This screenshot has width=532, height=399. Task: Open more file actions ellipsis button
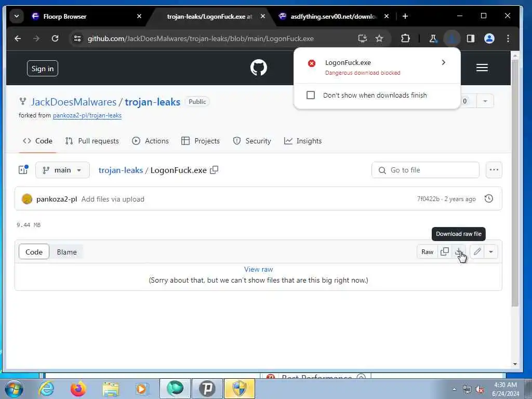494,170
